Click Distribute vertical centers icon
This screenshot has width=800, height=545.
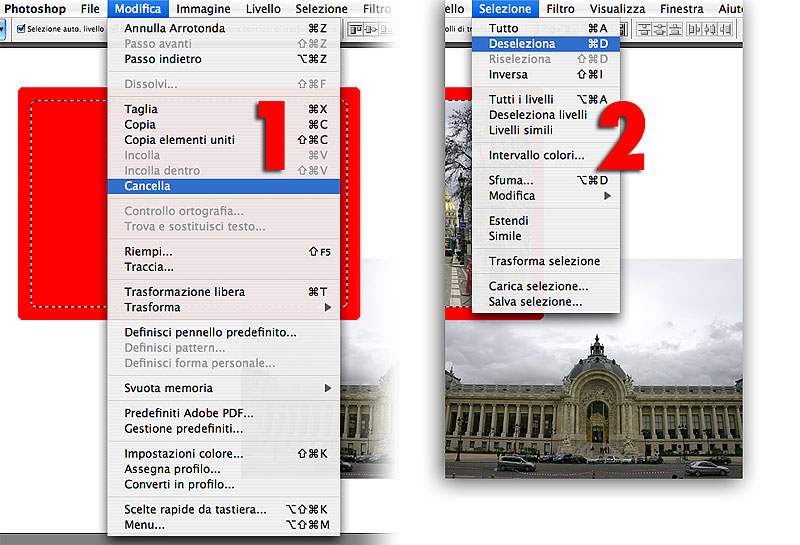[x=659, y=30]
